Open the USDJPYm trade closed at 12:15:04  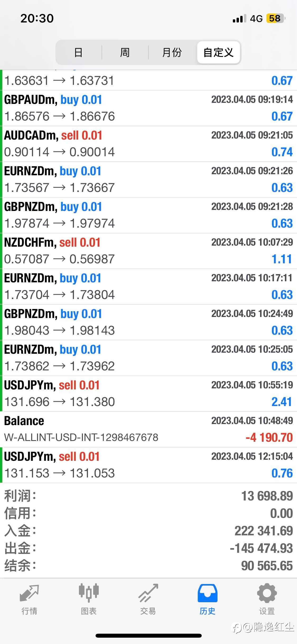click(x=148, y=465)
